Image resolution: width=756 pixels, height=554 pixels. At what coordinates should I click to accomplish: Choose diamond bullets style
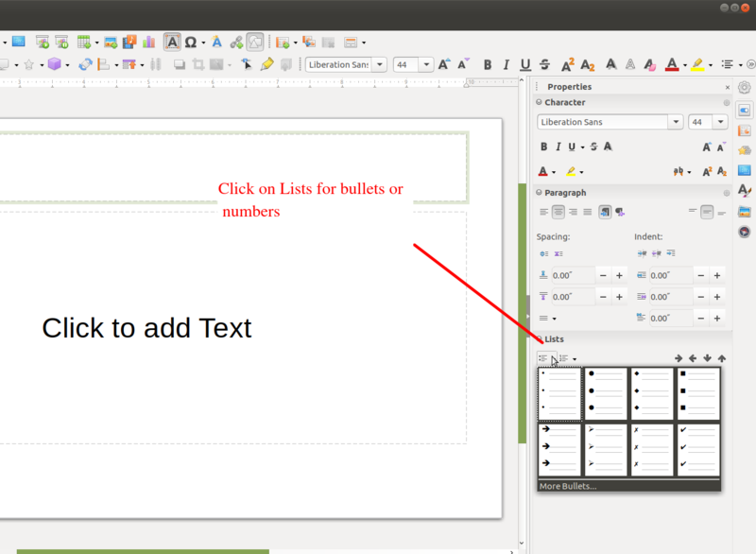(x=652, y=393)
